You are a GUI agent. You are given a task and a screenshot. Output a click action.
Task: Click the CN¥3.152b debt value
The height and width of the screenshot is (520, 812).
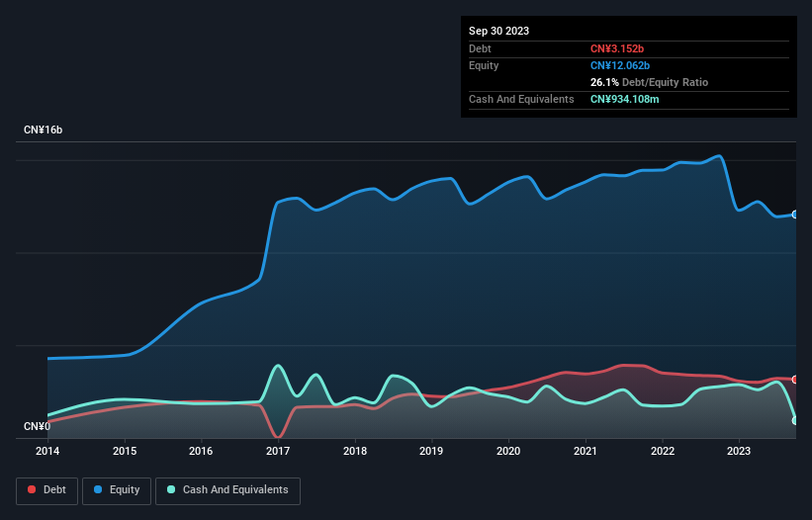(617, 48)
